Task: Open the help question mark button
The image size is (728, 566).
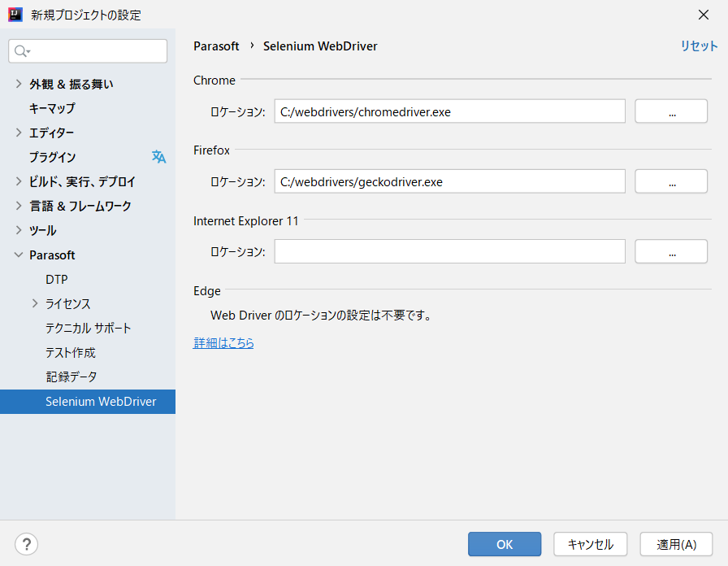Action: coord(27,544)
